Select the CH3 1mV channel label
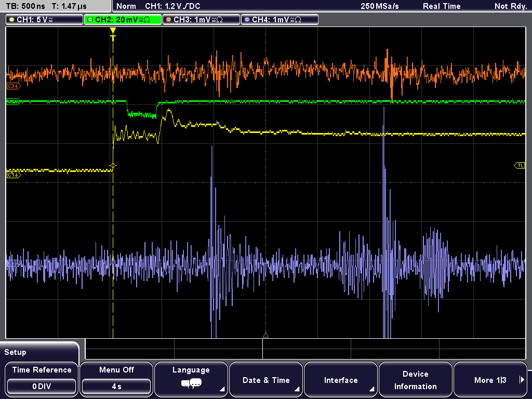 (x=201, y=20)
